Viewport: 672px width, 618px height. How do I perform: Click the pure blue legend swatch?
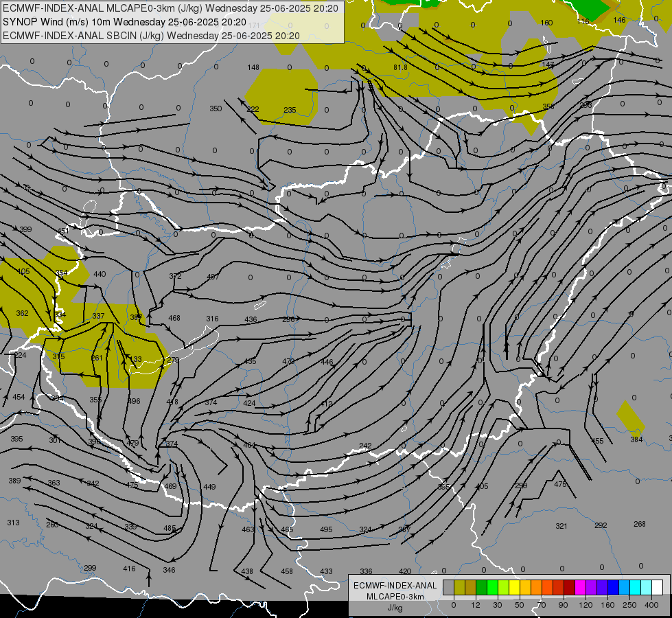[x=613, y=587]
